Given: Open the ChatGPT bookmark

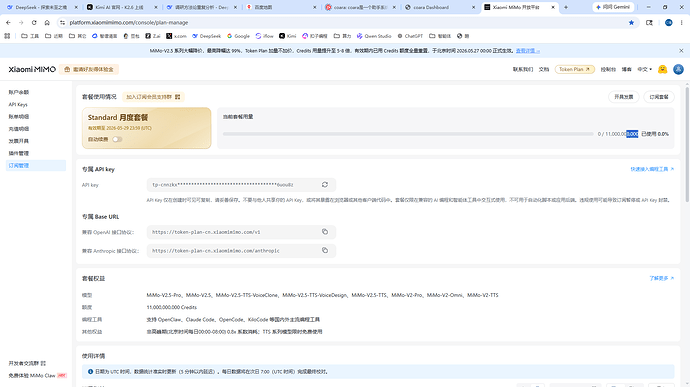Looking at the screenshot, I should (x=410, y=36).
